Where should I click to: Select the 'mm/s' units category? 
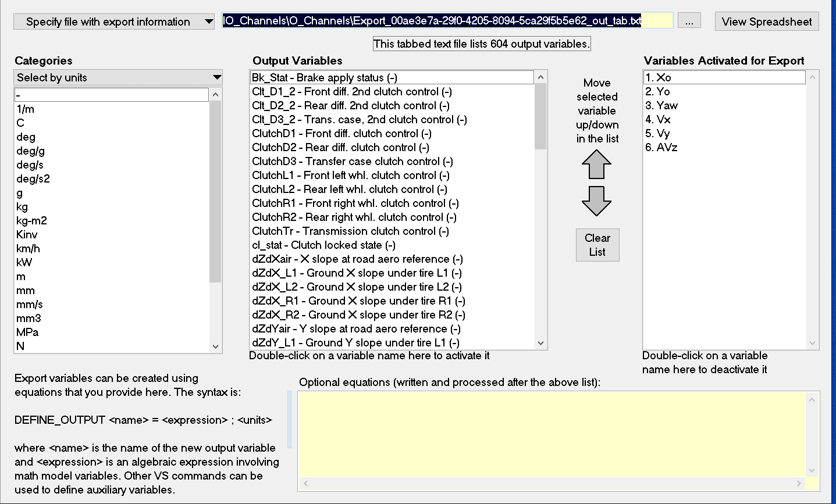click(x=112, y=304)
